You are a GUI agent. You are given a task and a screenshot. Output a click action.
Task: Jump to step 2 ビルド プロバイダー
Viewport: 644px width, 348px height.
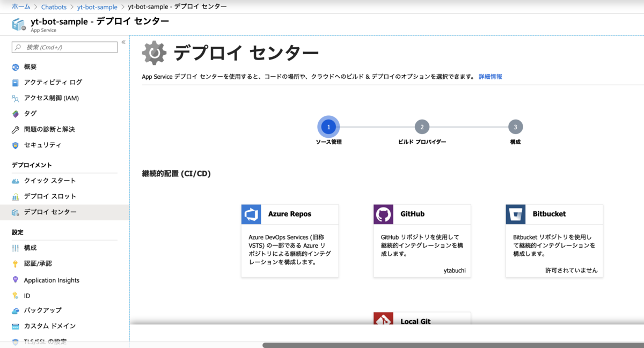pos(422,127)
